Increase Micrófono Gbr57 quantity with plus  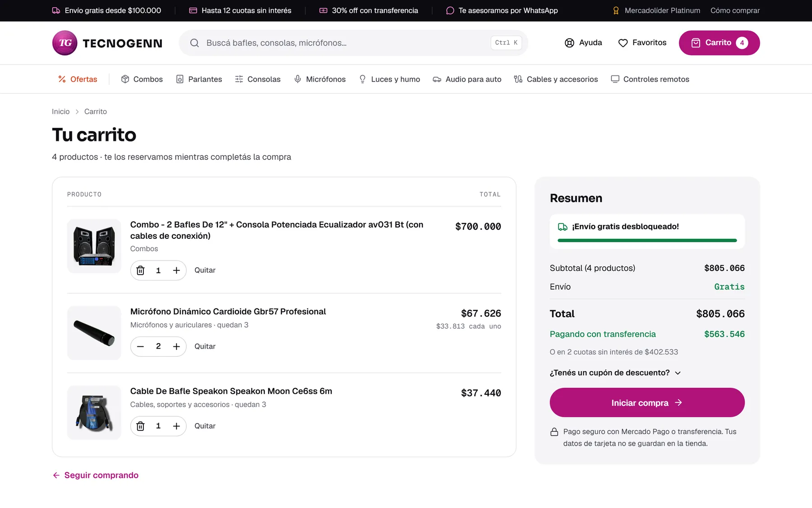(x=176, y=346)
